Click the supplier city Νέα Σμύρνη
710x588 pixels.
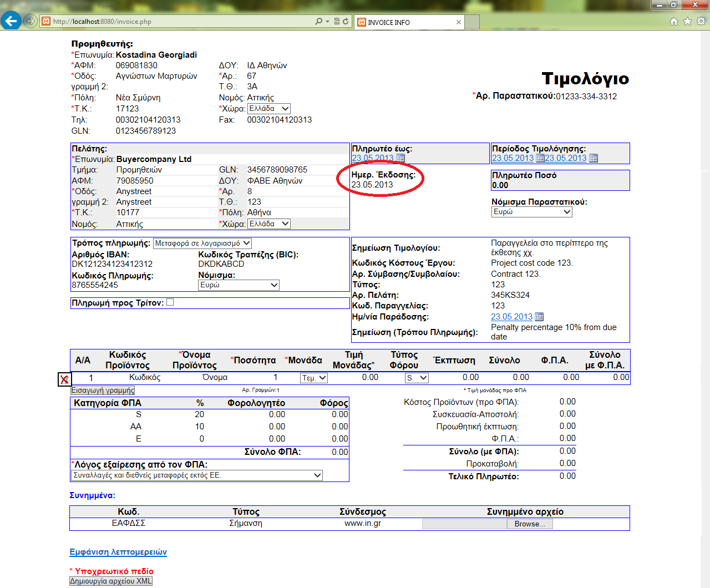pos(138,98)
